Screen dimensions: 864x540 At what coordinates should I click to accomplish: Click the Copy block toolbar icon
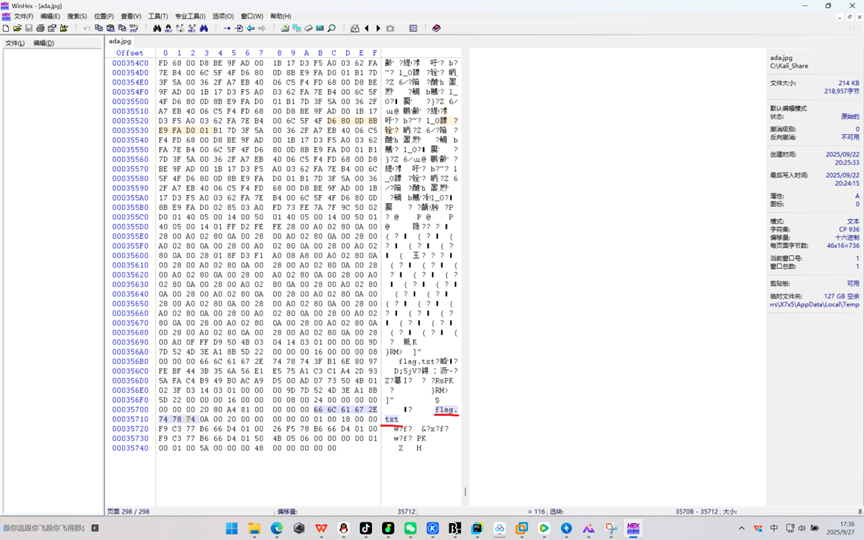point(99,28)
